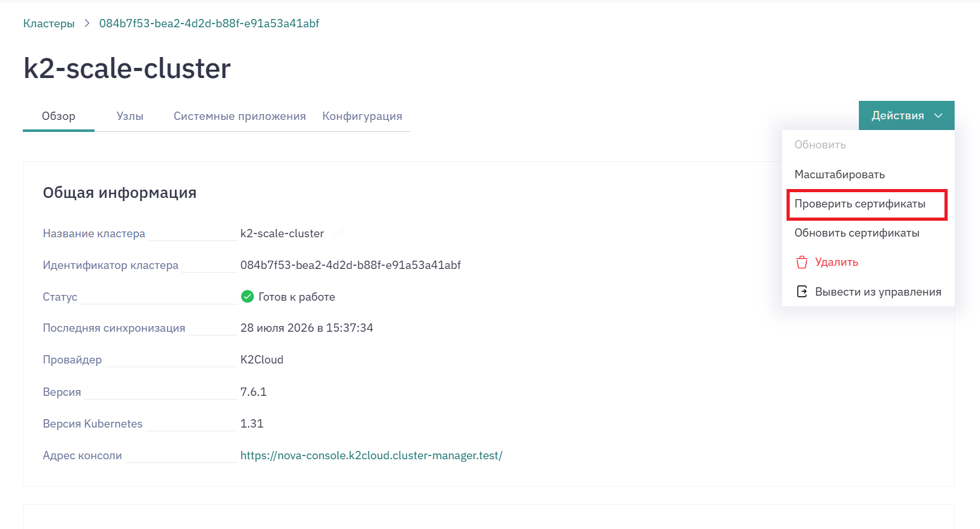980x529 pixels.
Task: Select Вывести из управления menu option
Action: click(868, 292)
